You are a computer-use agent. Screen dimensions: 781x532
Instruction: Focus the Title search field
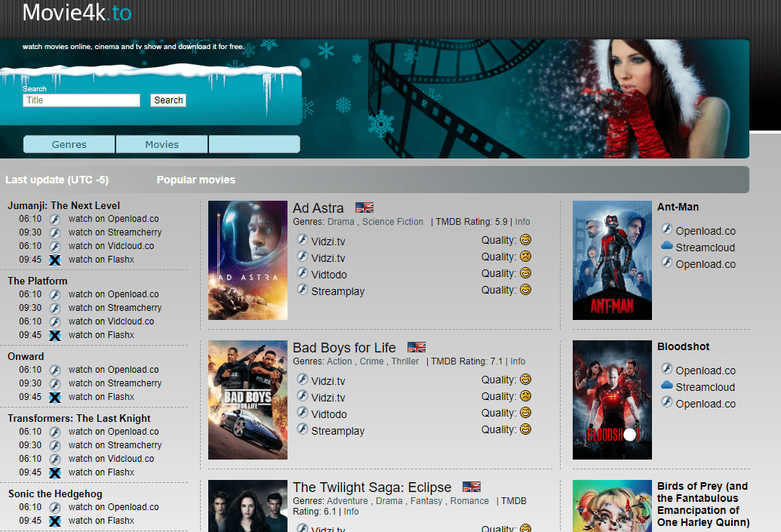81,100
